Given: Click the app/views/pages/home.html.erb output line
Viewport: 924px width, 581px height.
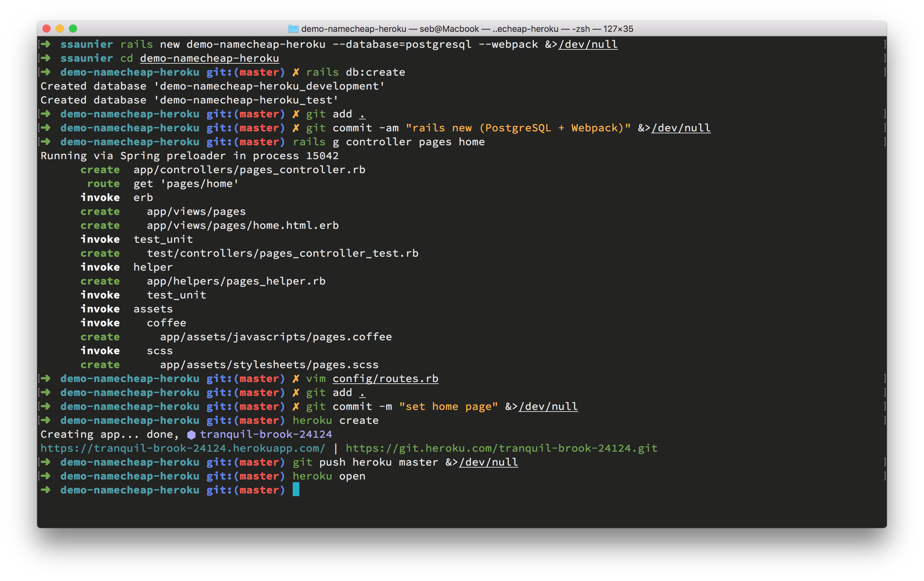Looking at the screenshot, I should 243,226.
